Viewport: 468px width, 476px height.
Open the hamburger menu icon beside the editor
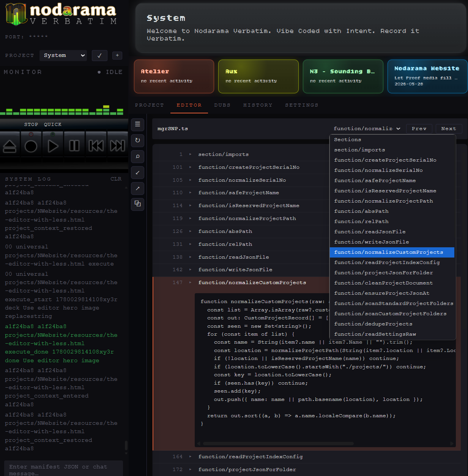(x=137, y=124)
